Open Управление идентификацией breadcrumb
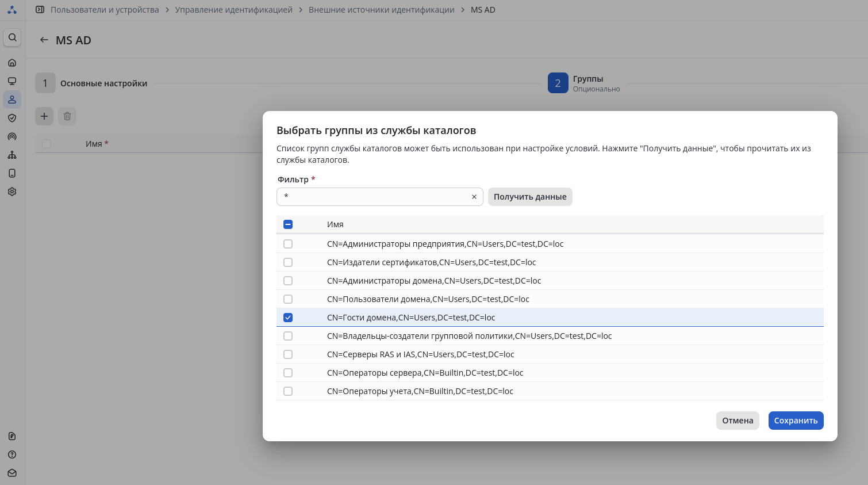 [x=233, y=10]
